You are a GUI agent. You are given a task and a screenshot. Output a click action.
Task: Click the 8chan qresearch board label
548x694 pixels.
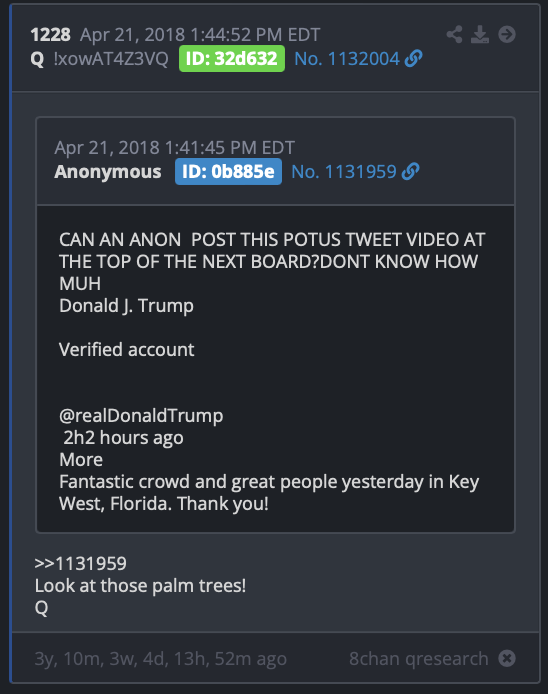(419, 659)
